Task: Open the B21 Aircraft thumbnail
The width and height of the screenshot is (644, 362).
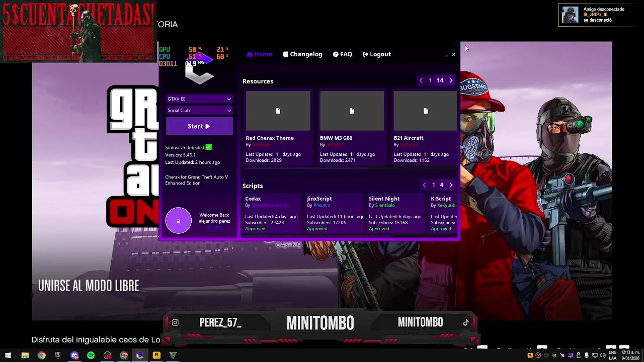Action: pyautogui.click(x=426, y=111)
